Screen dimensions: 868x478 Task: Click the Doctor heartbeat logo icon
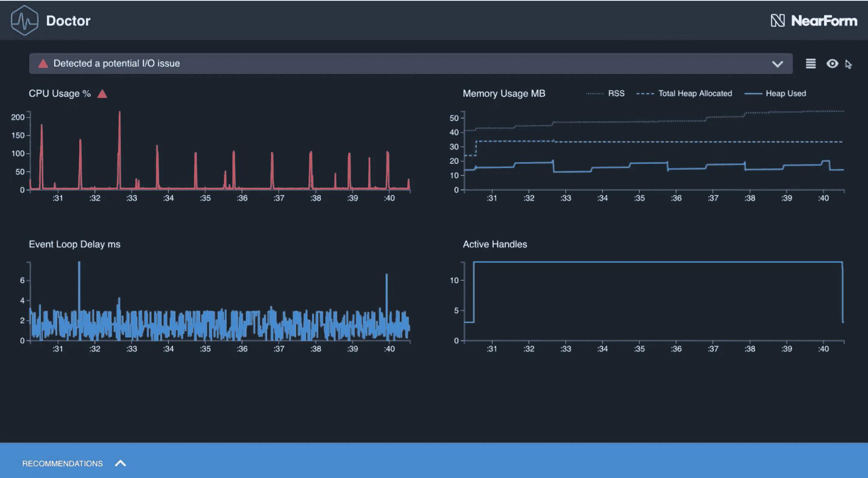[x=24, y=20]
